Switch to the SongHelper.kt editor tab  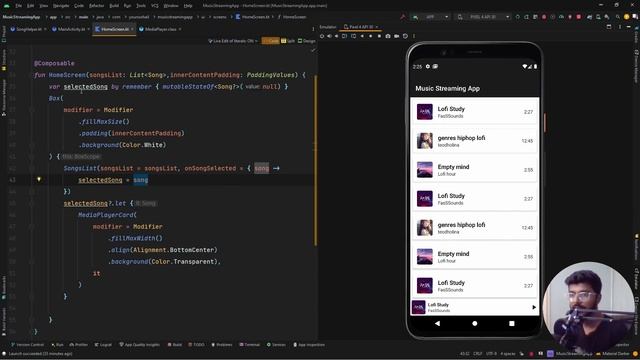[x=29, y=29]
